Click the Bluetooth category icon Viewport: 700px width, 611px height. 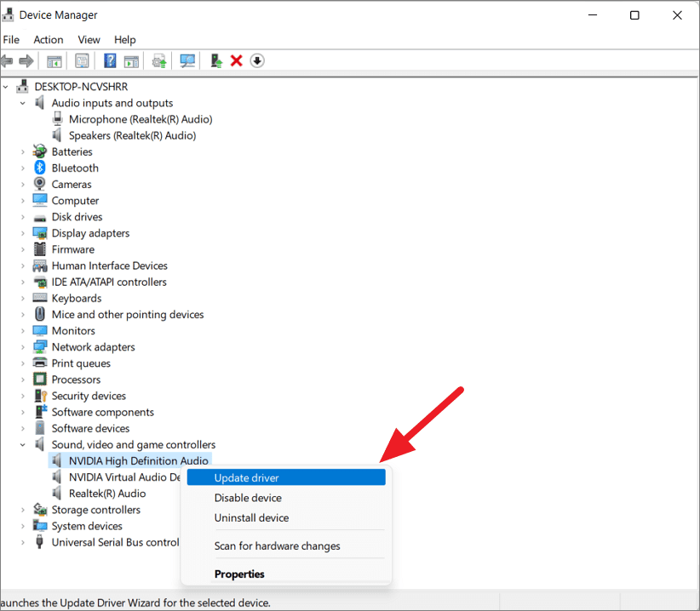click(40, 168)
